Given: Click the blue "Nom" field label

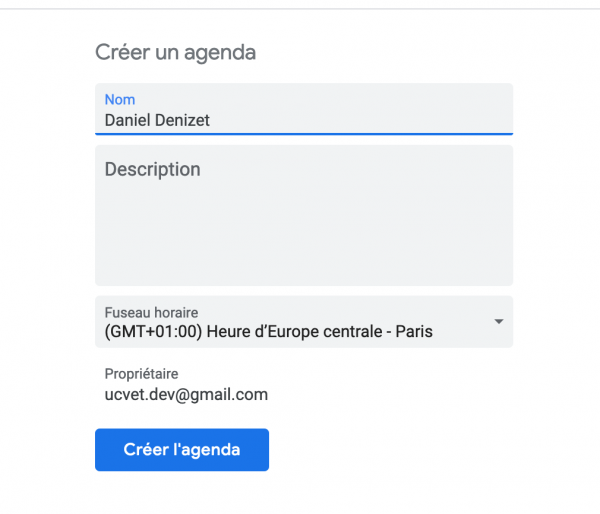Looking at the screenshot, I should click(120, 100).
